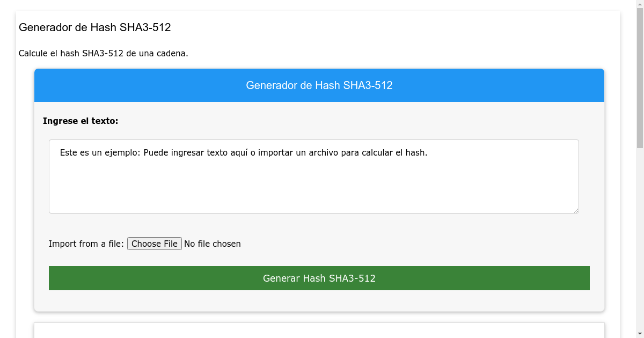Click the word ejemplo in the textarea

click(122, 152)
